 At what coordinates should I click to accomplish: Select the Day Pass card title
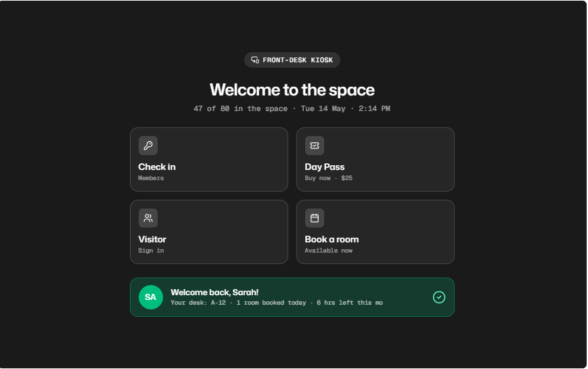point(325,167)
